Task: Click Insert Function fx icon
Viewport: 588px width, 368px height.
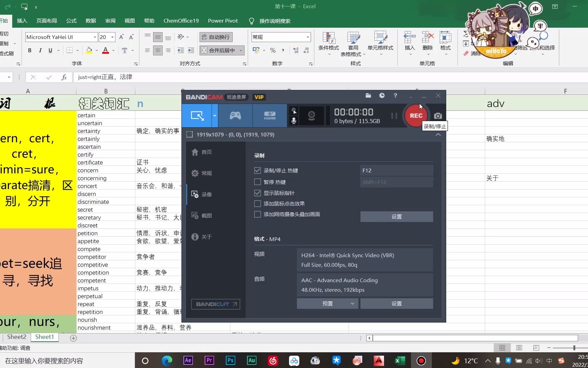Action: click(64, 77)
